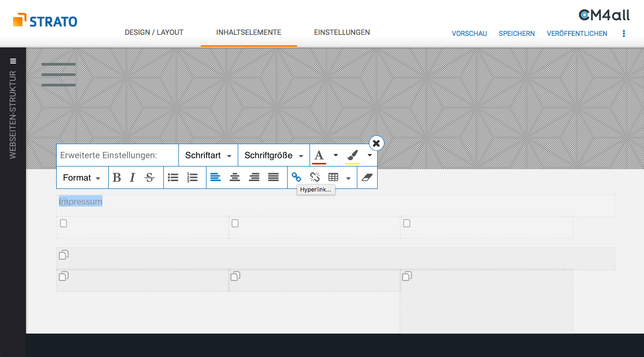The width and height of the screenshot is (644, 357).
Task: Insert a hyperlink with chain icon
Action: 297,177
